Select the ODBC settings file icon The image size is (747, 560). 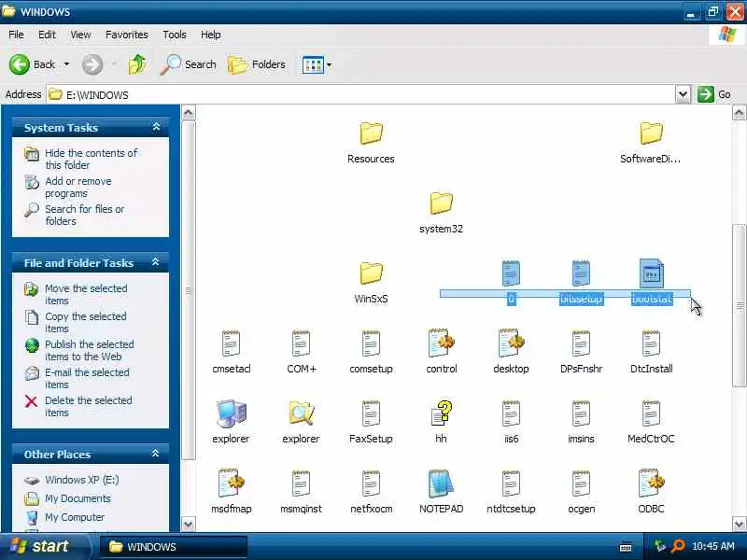(x=651, y=483)
